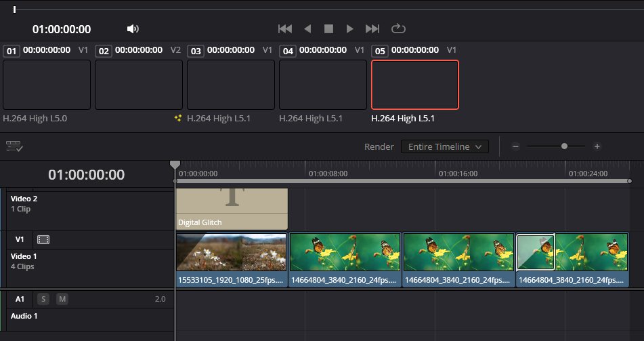Zoom out the timeline with the minus button
The height and width of the screenshot is (341, 644).
(x=515, y=146)
